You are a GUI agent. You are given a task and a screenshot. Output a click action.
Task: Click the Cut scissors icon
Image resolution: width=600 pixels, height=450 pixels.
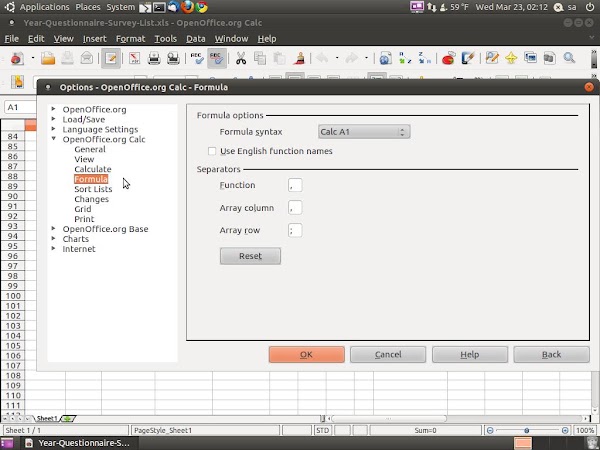point(241,59)
